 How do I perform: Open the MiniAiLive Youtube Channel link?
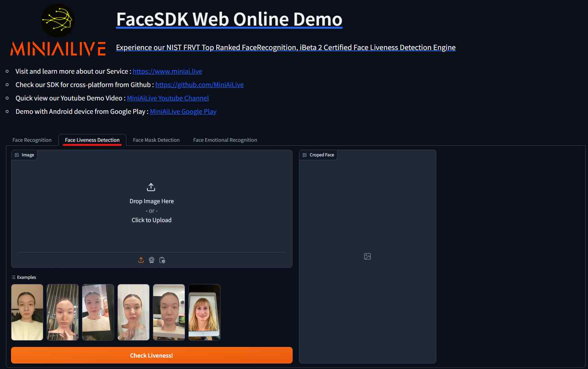tap(168, 98)
